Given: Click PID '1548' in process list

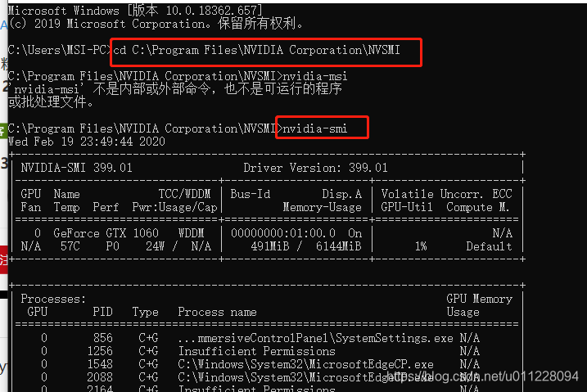Looking at the screenshot, I should pyautogui.click(x=100, y=364).
